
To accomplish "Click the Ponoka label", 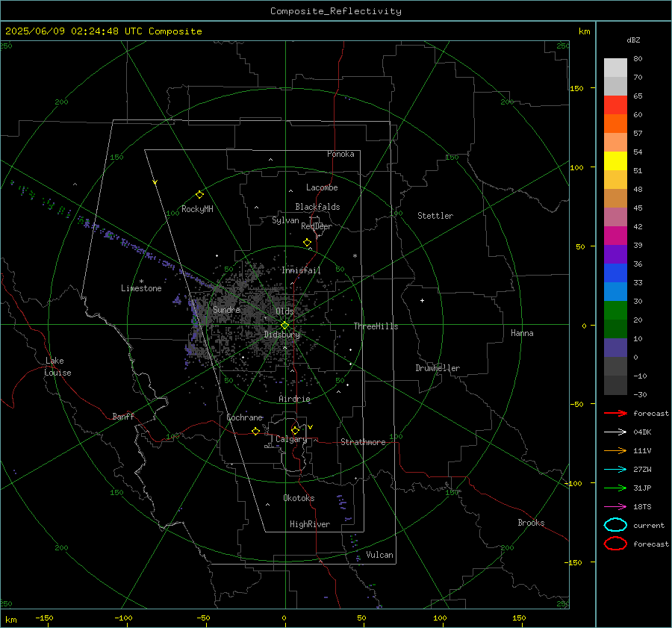I will click(340, 154).
